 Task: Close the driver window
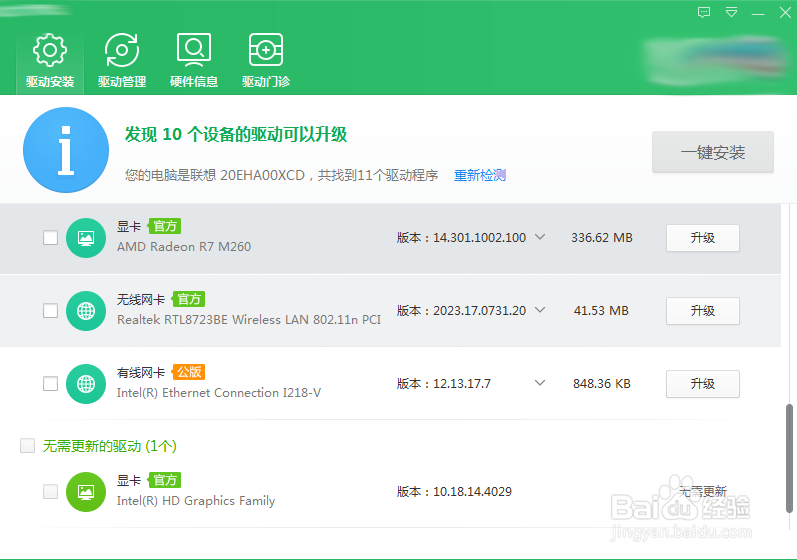pos(785,13)
